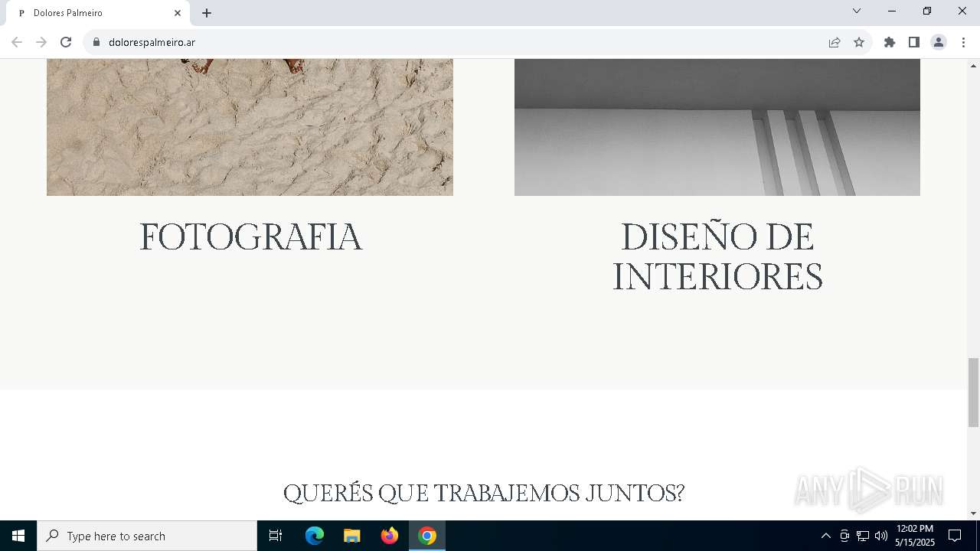Select the QUERÉS QUE TRABAJEMOS JUNTOS? heading

(x=484, y=493)
